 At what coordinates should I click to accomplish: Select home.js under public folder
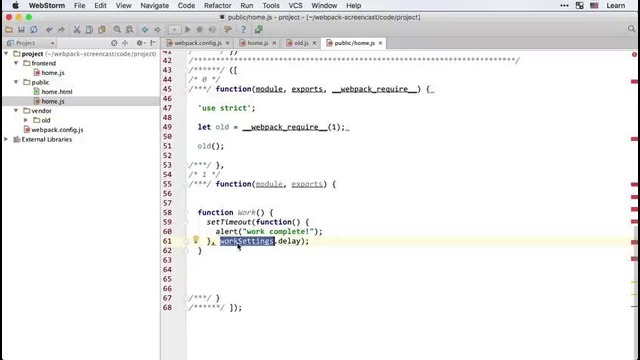(49, 101)
